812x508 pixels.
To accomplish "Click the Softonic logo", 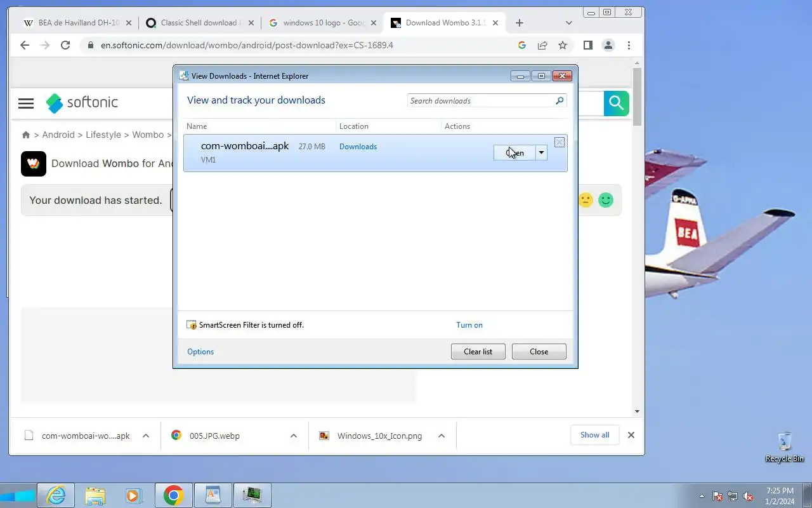I will click(x=82, y=102).
